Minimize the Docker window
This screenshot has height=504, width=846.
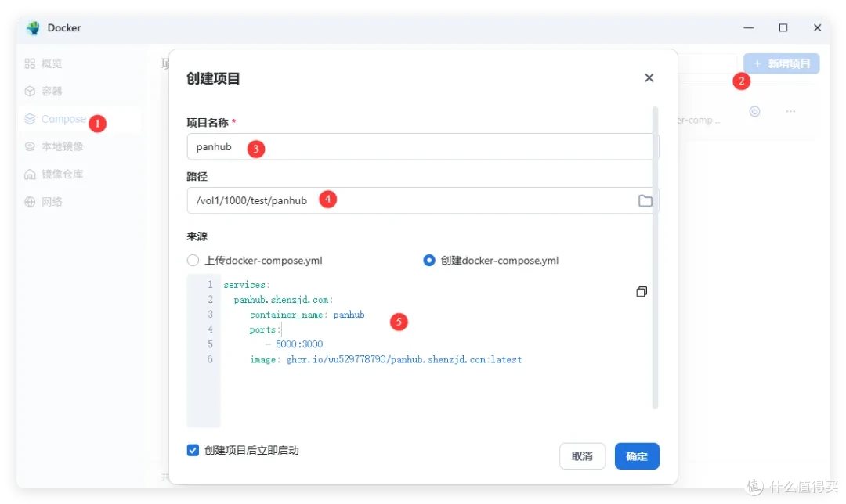click(x=748, y=27)
